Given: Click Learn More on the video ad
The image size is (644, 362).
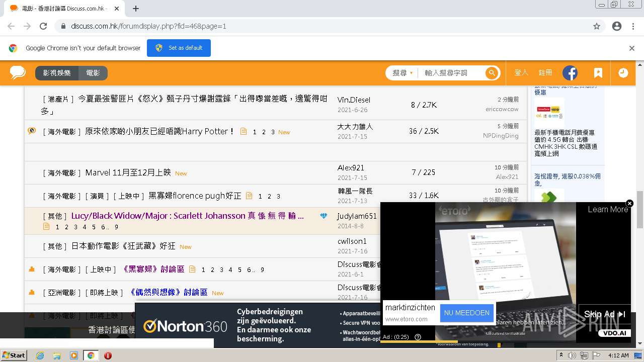Looking at the screenshot, I should tap(608, 210).
